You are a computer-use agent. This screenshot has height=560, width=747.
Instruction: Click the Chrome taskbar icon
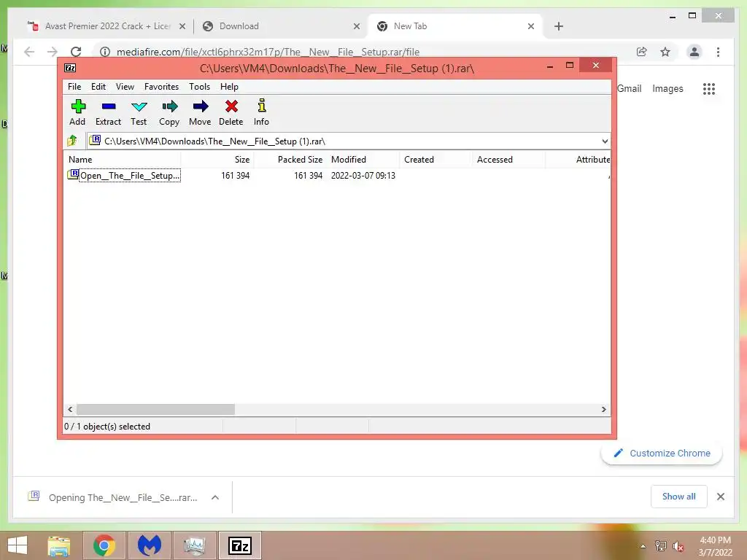[104, 545]
